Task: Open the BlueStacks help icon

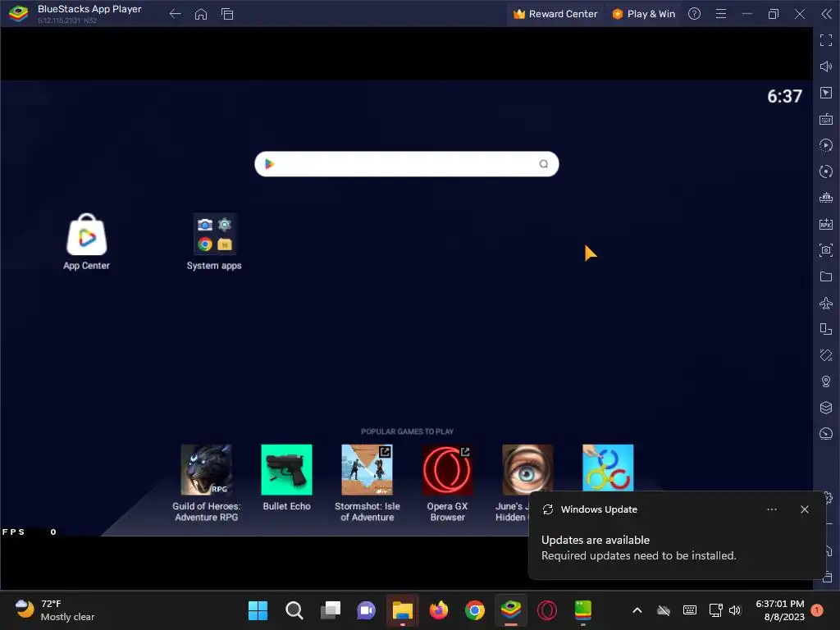Action: point(694,14)
